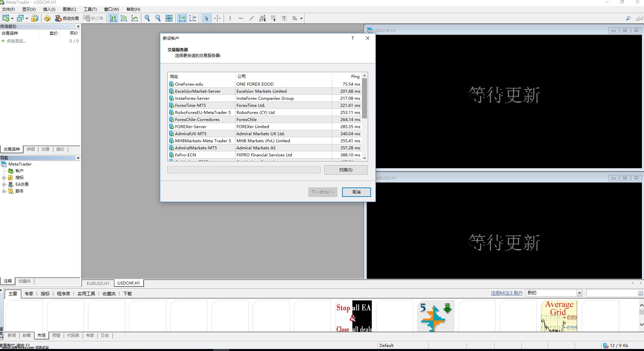Switch to the EURUSD,H1 chart tab
644x351 pixels.
click(98, 283)
